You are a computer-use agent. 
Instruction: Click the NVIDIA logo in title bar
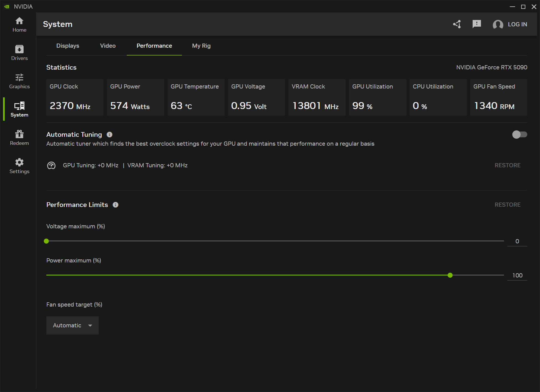[7, 6]
